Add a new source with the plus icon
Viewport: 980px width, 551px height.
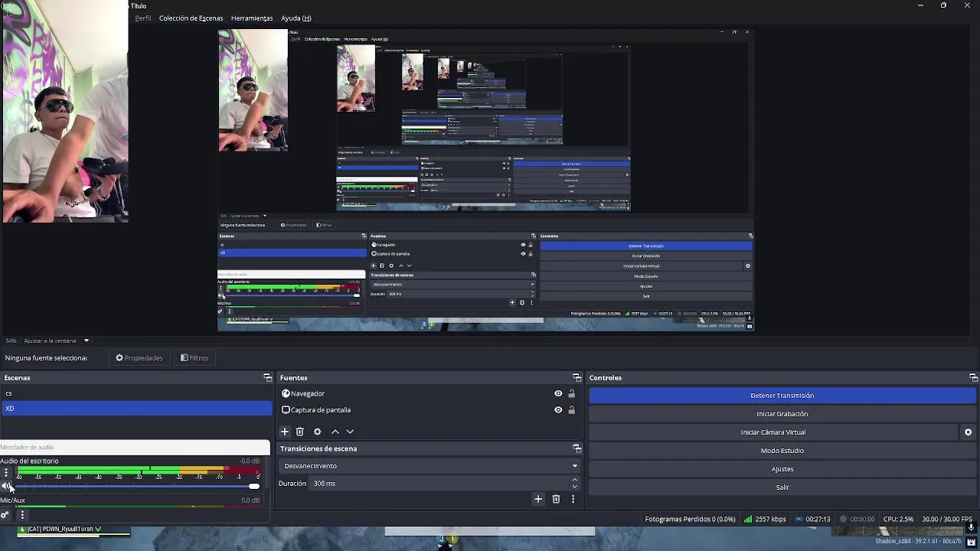coord(285,432)
